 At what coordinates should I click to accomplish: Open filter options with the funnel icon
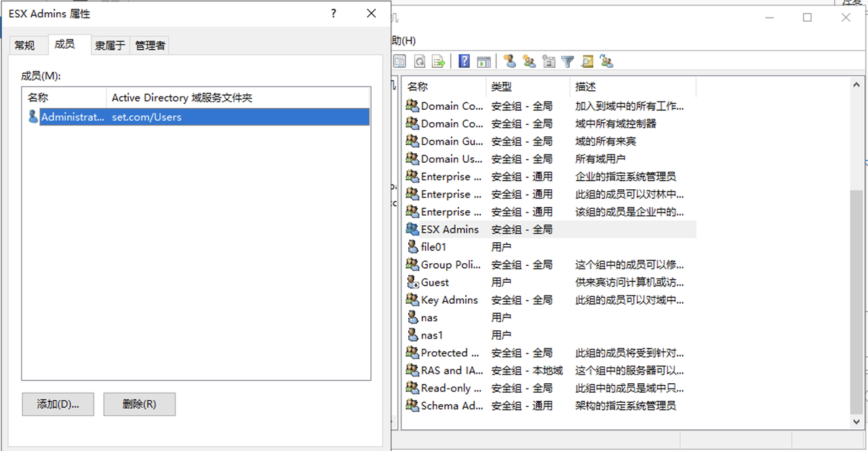[568, 62]
